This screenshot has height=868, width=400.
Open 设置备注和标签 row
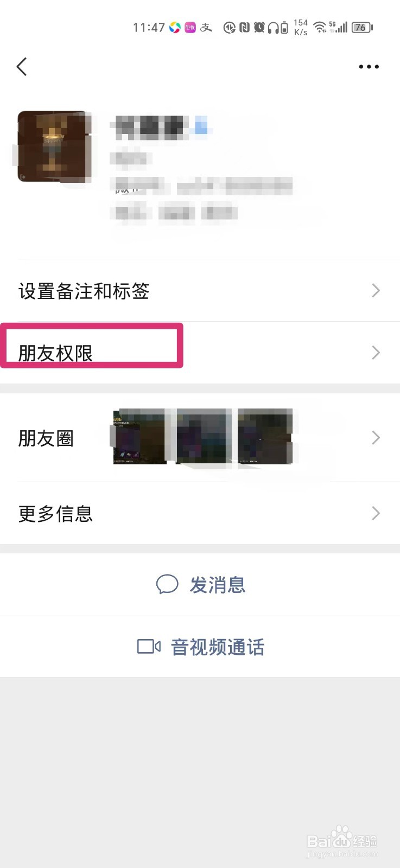200,291
